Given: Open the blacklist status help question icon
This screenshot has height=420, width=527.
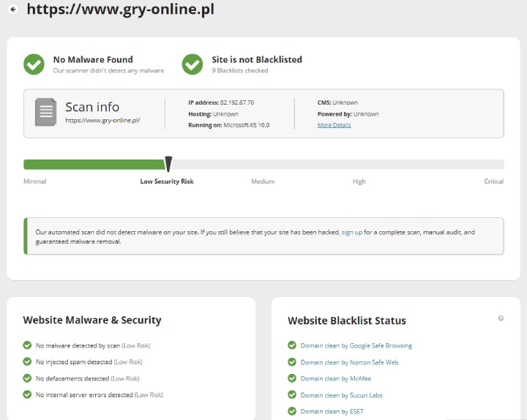Looking at the screenshot, I should click(x=501, y=318).
